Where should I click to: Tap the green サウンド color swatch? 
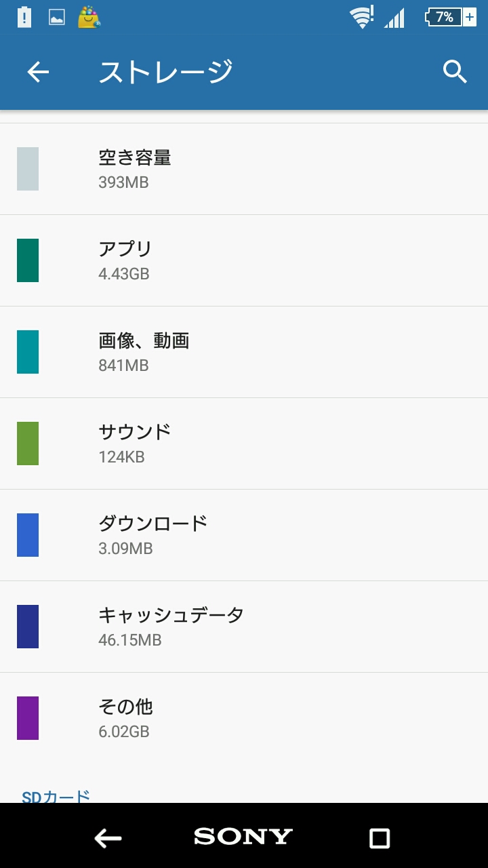(28, 443)
